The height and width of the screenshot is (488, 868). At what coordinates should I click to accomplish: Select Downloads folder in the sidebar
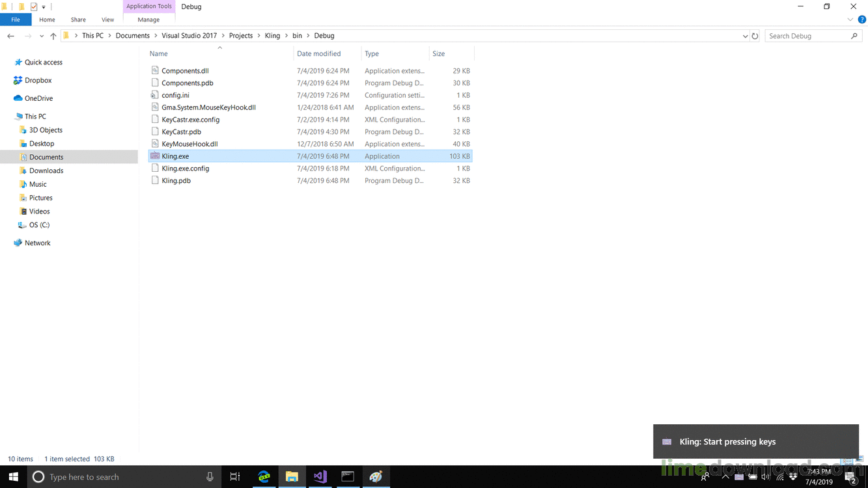tap(46, 171)
